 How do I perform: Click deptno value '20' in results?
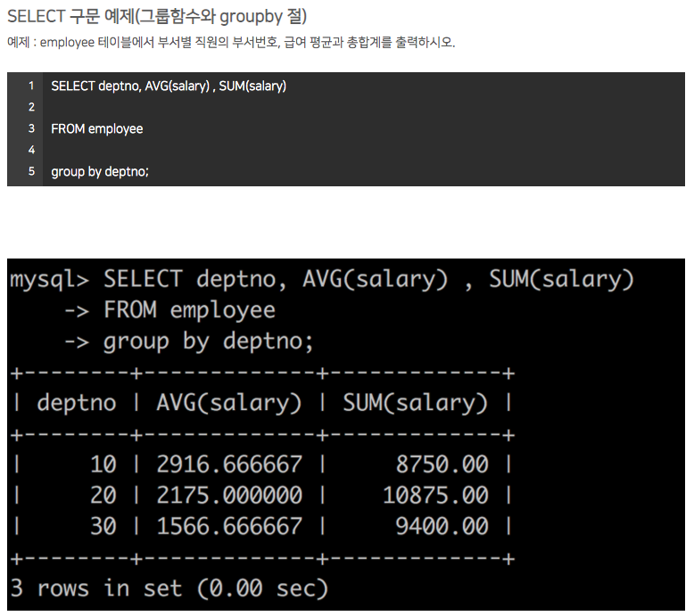[103, 496]
